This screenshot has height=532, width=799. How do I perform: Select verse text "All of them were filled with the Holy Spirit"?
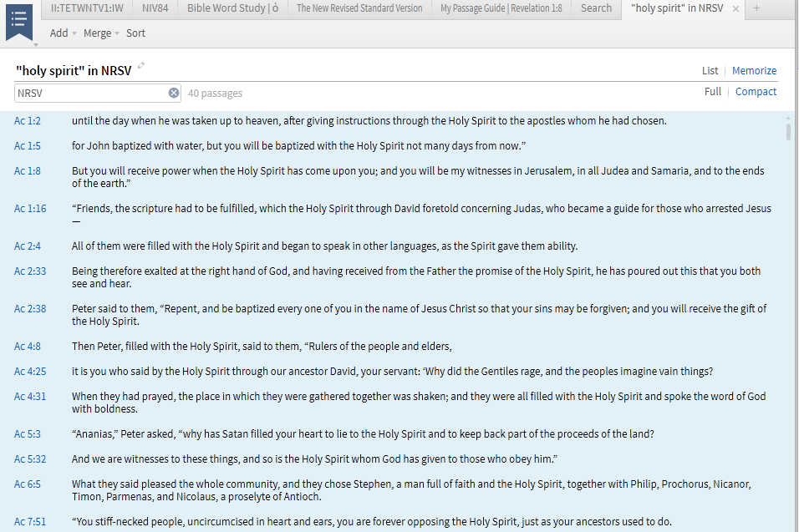(x=165, y=246)
